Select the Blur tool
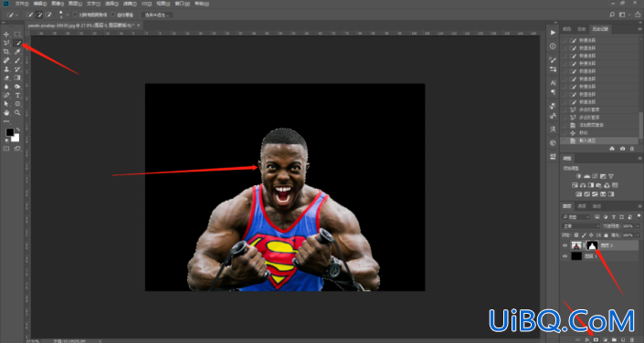Screen dimensions: 644x343 [6, 87]
